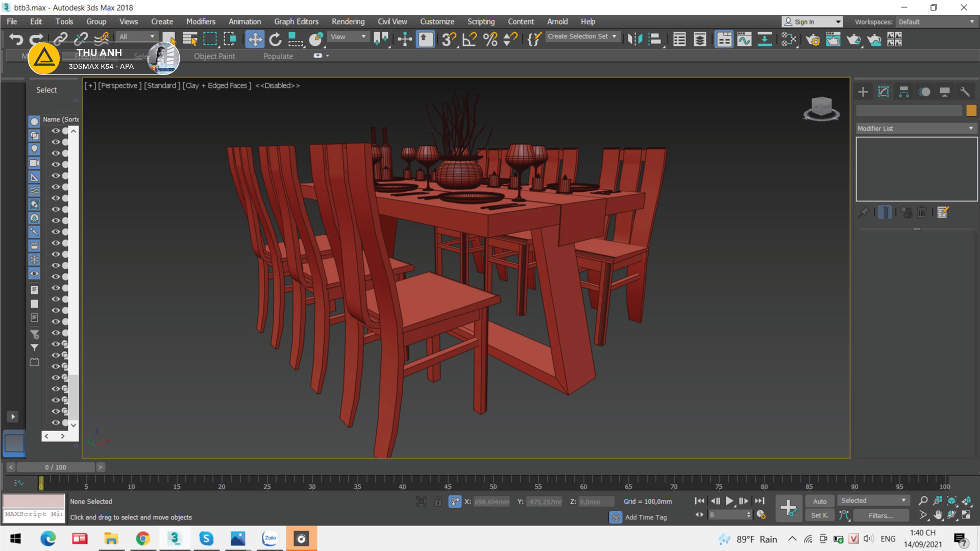
Task: Activate the Select and Rotate tool
Action: pos(275,39)
